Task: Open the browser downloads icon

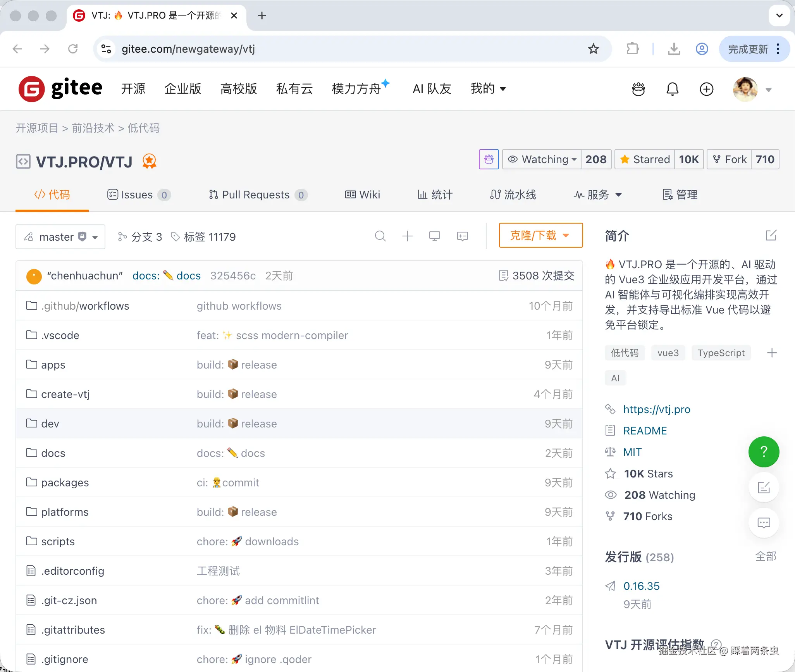Action: pos(674,49)
